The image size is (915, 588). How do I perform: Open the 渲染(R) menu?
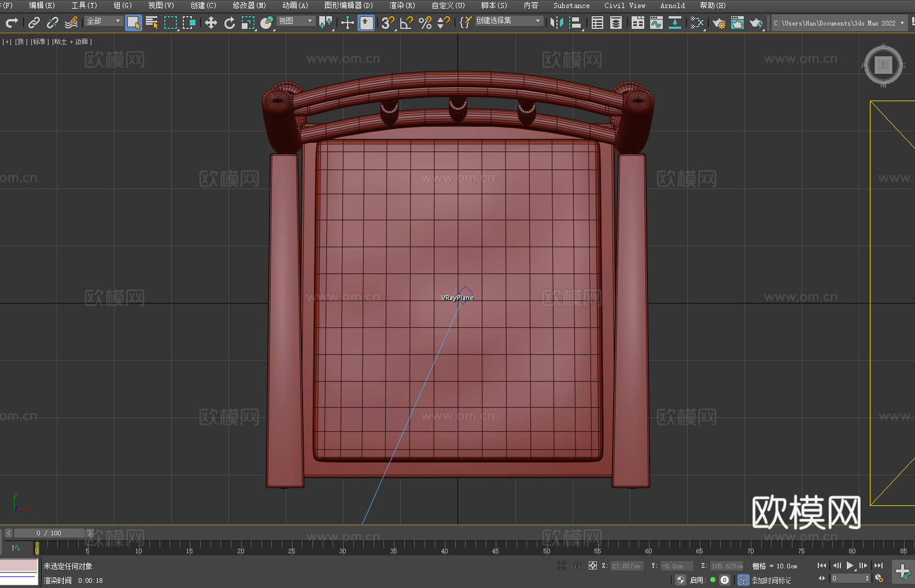tap(402, 5)
